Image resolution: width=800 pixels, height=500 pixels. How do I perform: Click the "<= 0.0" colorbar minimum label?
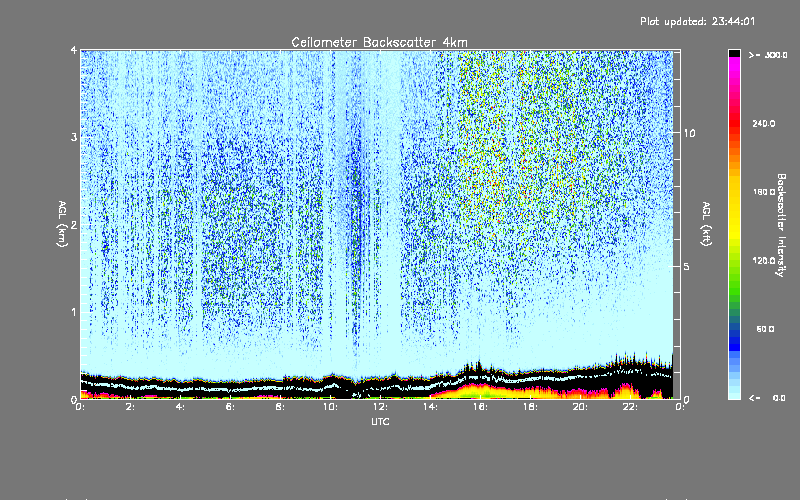coord(767,398)
